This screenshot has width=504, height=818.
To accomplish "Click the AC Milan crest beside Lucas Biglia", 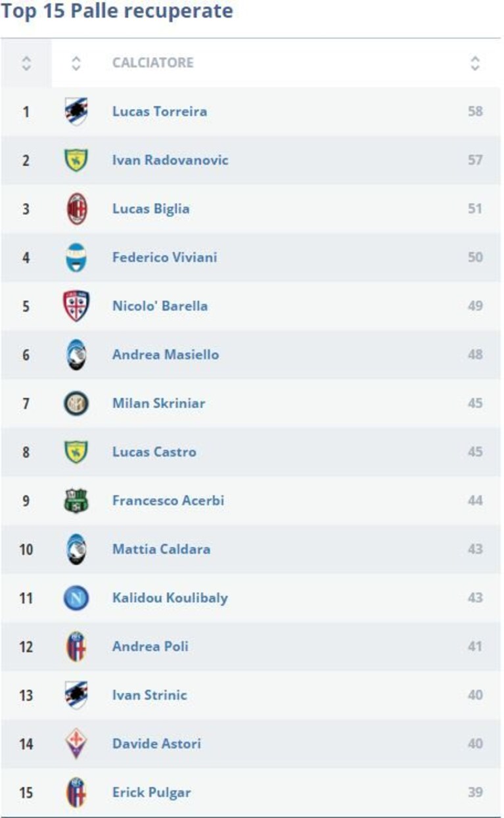I will (76, 209).
